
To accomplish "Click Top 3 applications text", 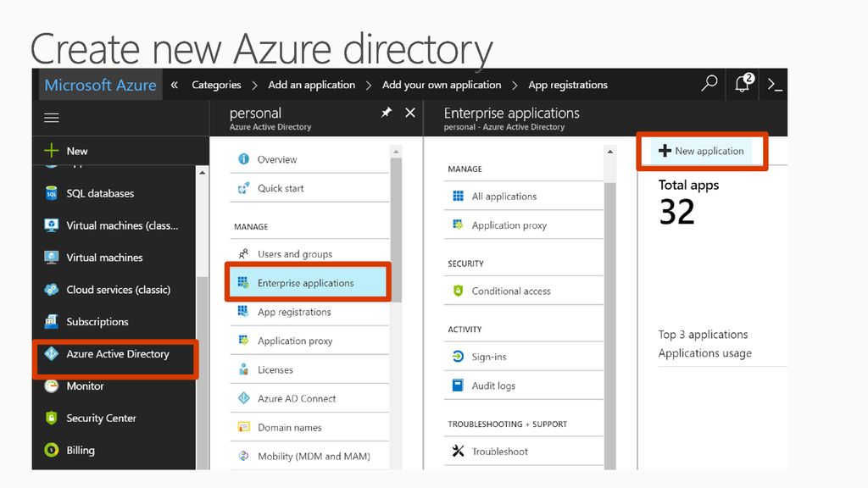I will 703,334.
